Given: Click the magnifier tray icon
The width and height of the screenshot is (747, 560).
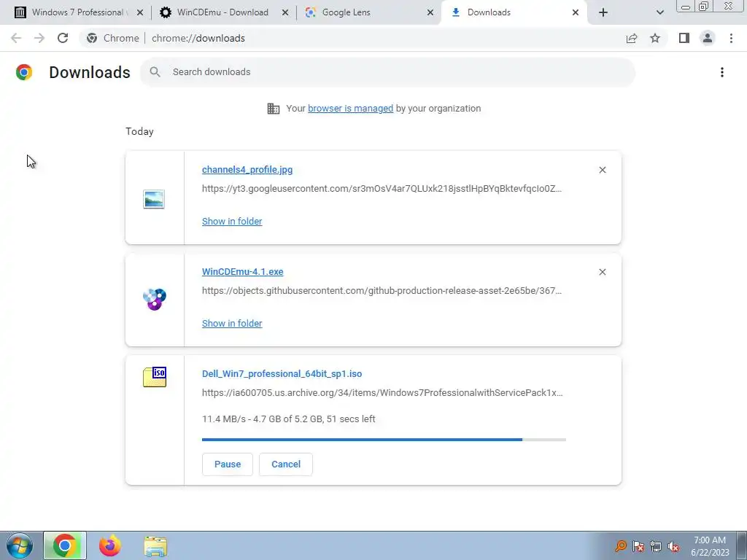Looking at the screenshot, I should (621, 546).
